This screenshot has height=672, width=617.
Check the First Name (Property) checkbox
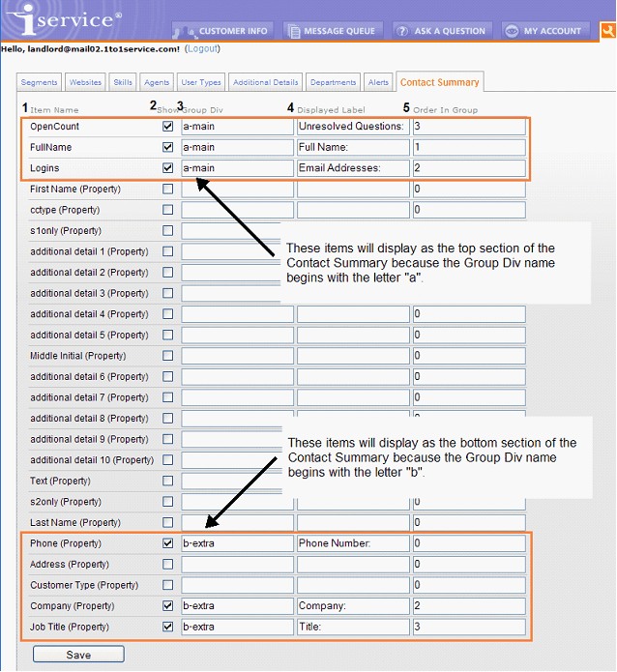(167, 189)
